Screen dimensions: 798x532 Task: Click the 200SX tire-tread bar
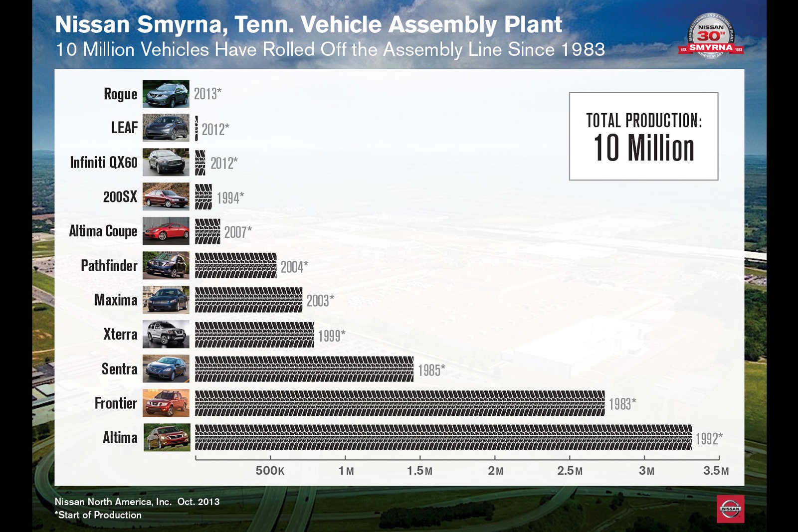pos(203,197)
